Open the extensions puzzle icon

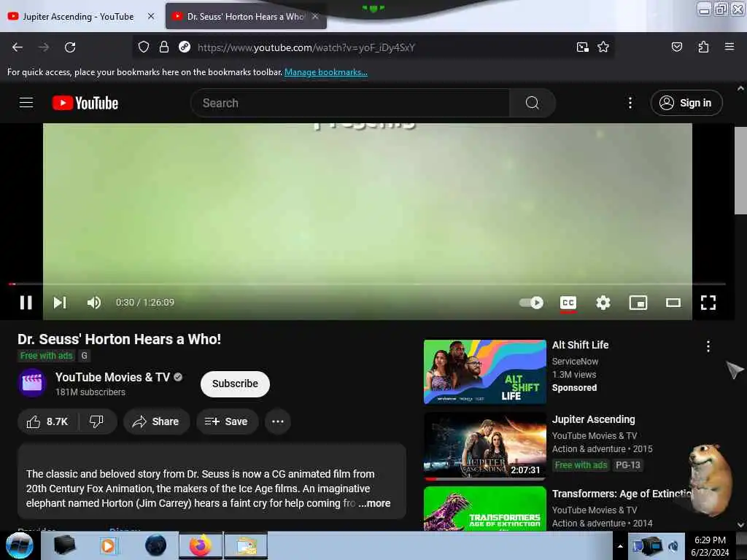click(703, 47)
